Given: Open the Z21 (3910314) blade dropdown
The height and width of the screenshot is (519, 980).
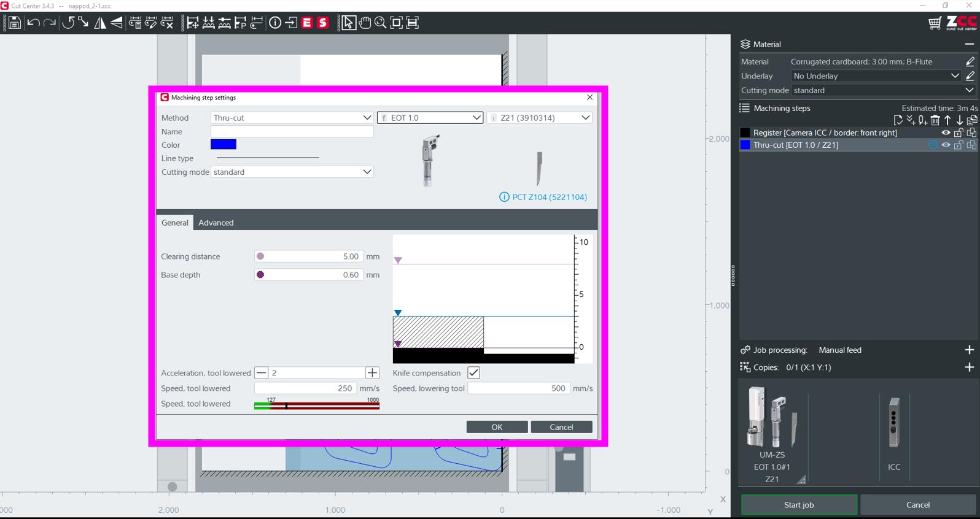Looking at the screenshot, I should coord(539,118).
